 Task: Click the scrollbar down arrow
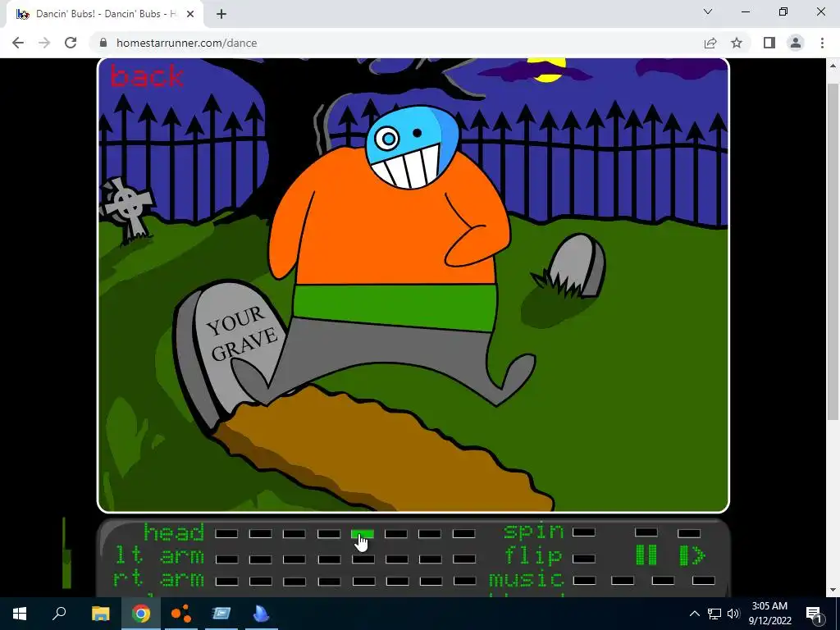(x=833, y=590)
